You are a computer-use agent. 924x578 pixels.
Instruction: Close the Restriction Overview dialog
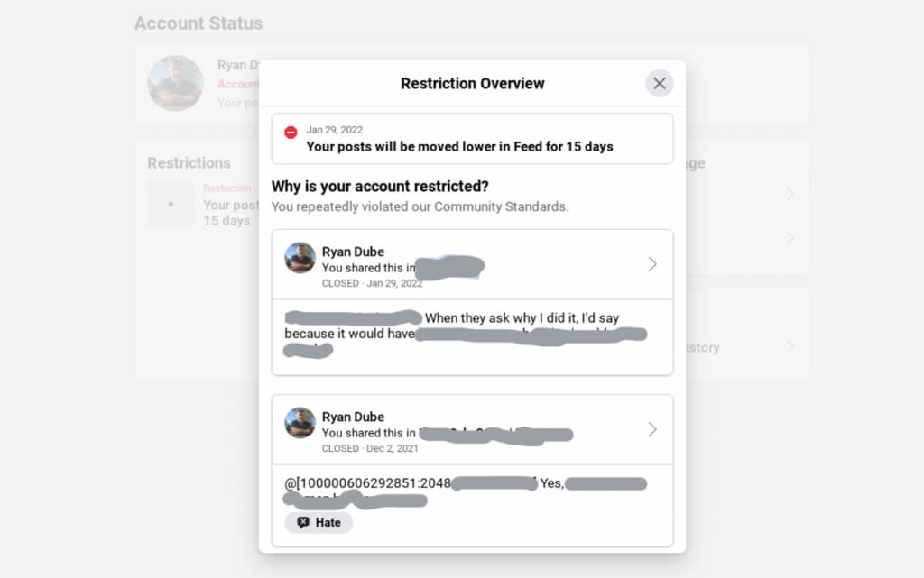pyautogui.click(x=660, y=83)
